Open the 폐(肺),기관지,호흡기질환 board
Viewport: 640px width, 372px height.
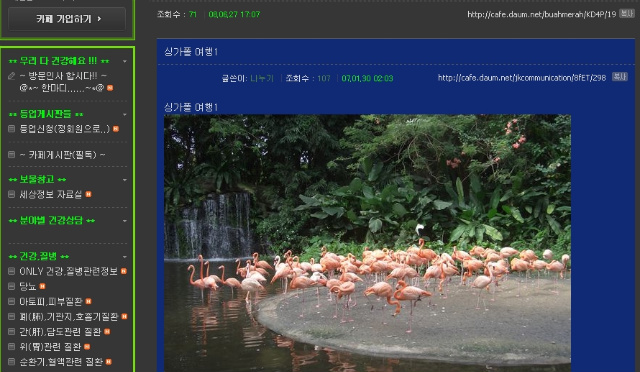(x=69, y=316)
